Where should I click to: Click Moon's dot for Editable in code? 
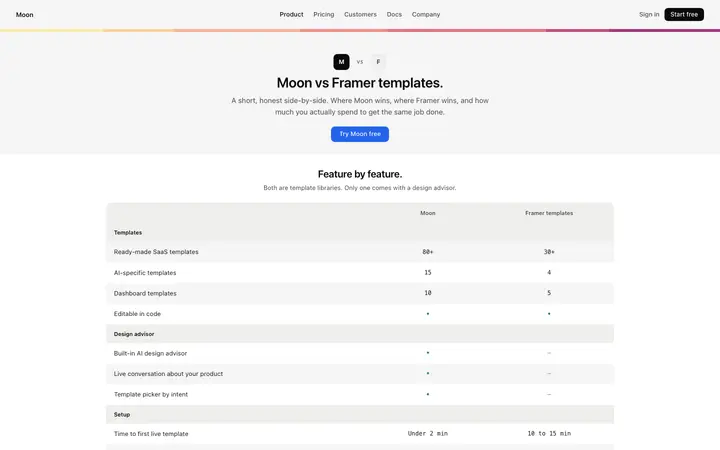click(428, 314)
